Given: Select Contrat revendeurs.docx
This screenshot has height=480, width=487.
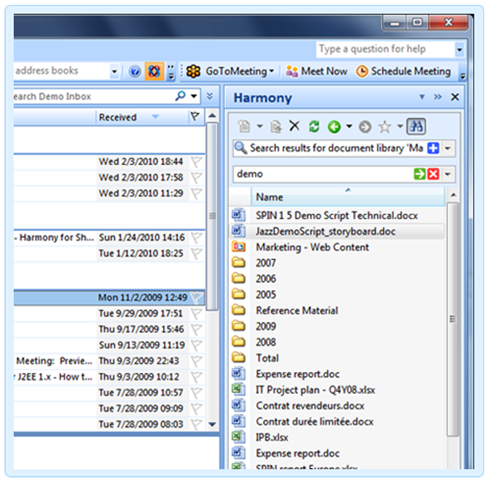Looking at the screenshot, I should pos(310,406).
